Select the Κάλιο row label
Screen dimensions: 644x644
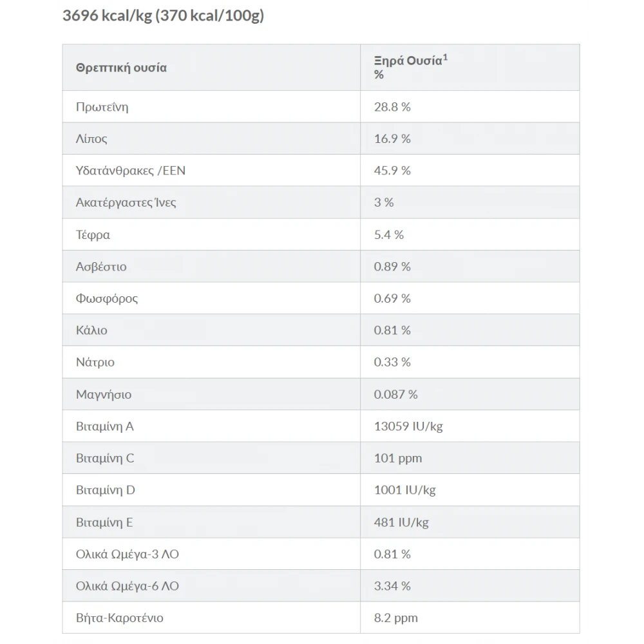[x=91, y=330]
